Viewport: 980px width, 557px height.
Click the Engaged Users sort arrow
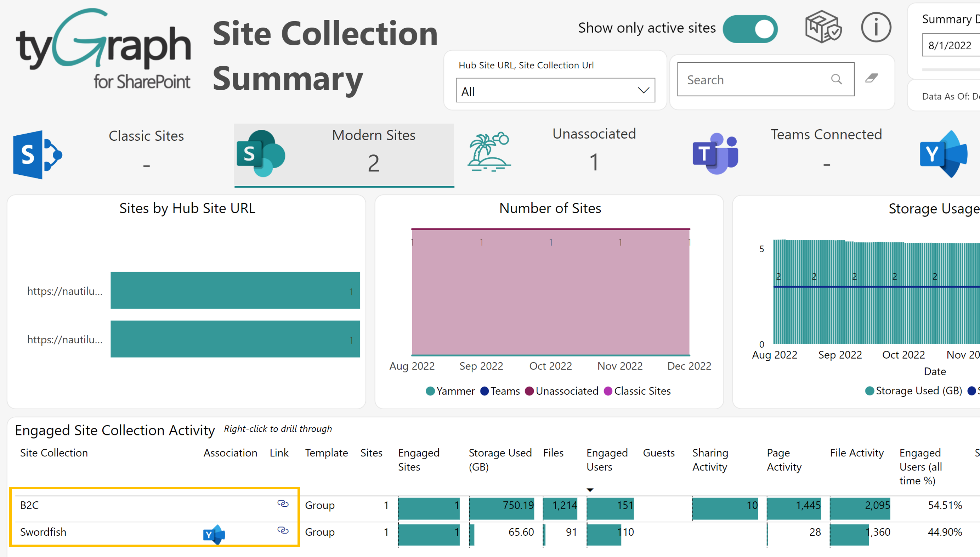[x=590, y=490]
